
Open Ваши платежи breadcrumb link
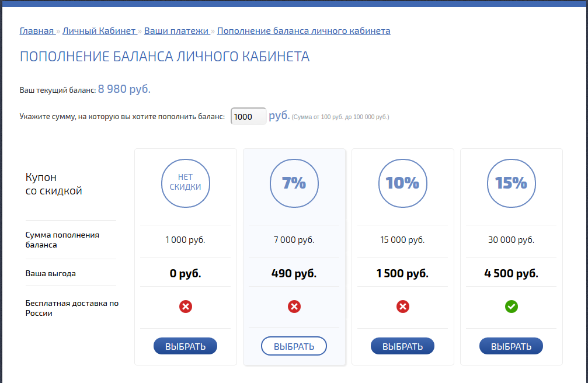click(176, 31)
